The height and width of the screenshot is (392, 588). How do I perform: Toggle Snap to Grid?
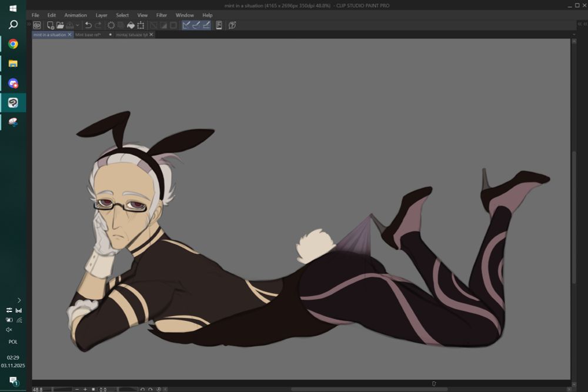[x=206, y=25]
